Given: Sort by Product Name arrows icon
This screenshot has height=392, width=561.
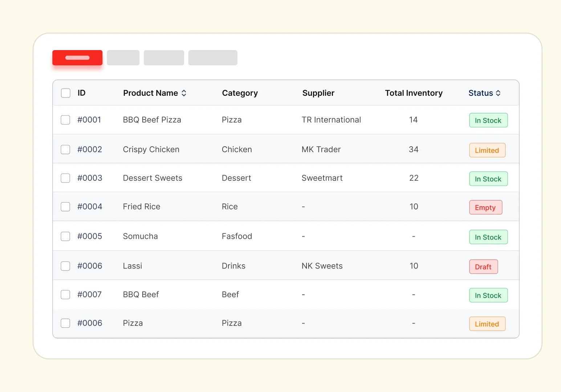Looking at the screenshot, I should click(184, 93).
